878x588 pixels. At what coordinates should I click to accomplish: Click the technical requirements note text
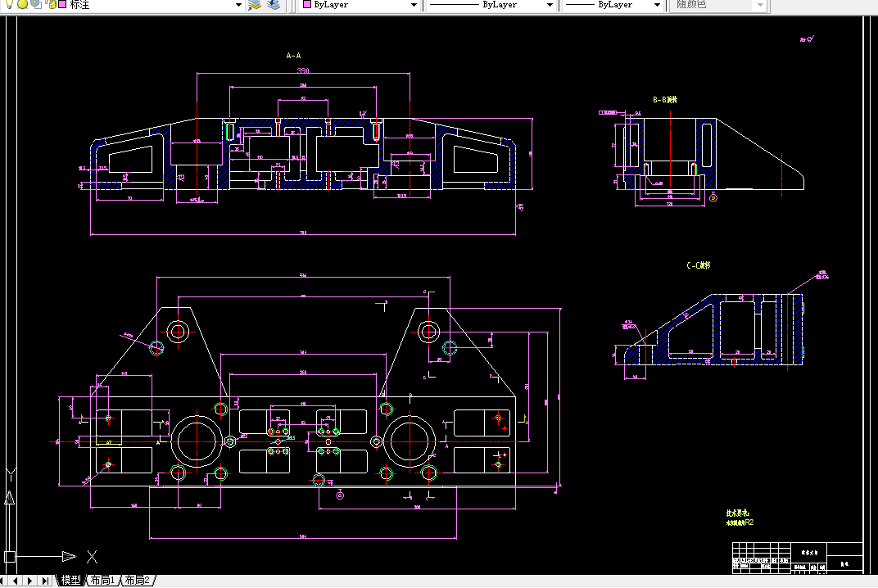(740, 518)
